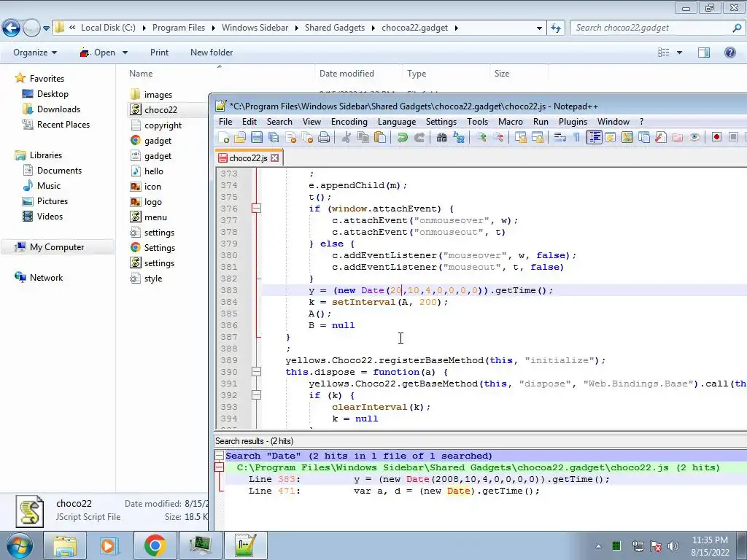Viewport: 747px width, 560px height.
Task: Jump to Line 471 search result
Action: [x=394, y=491]
